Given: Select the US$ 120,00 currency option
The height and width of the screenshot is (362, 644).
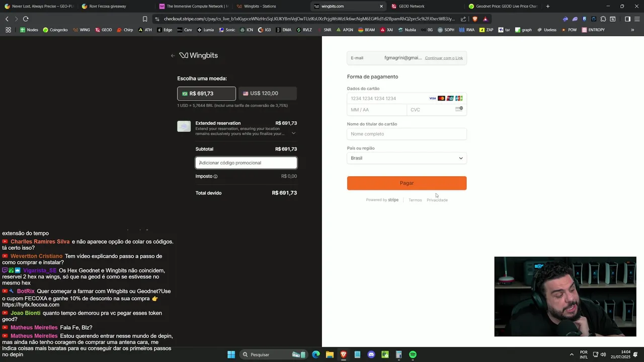Looking at the screenshot, I should tap(268, 94).
